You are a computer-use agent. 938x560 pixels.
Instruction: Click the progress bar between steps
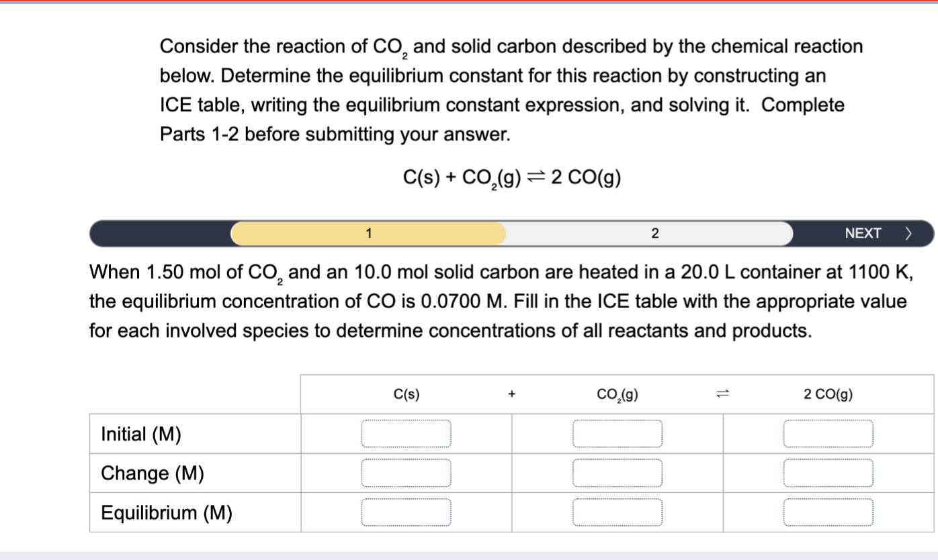click(x=511, y=233)
